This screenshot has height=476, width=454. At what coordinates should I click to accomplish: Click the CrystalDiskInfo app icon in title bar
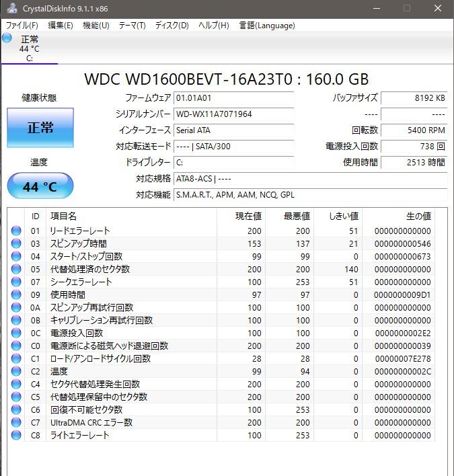12,8
